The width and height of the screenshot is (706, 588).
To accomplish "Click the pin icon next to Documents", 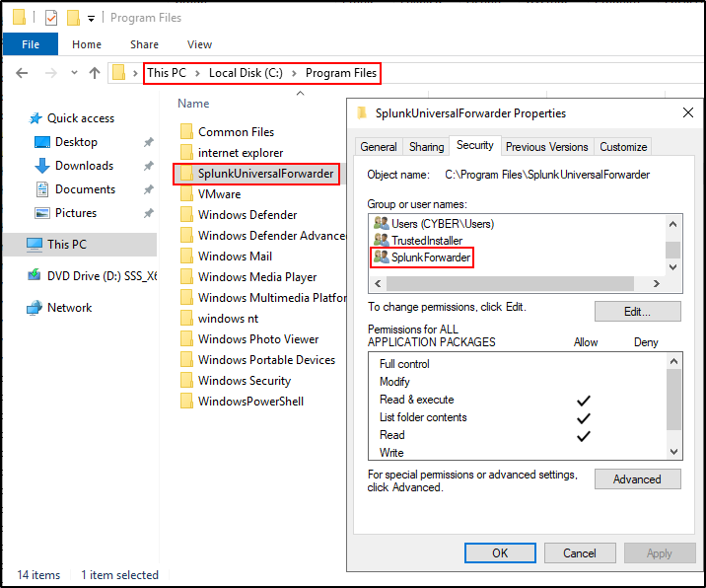I will coord(149,189).
